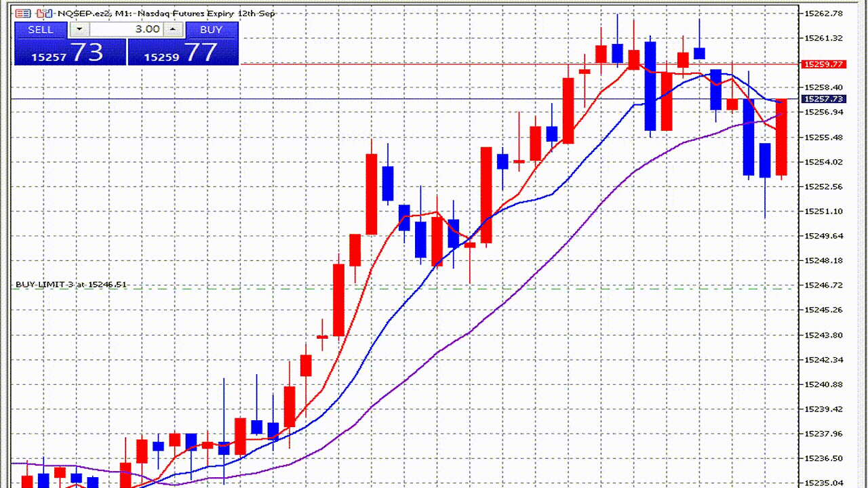Click the 15251.10 price axis label
The image size is (868, 488).
tap(823, 211)
